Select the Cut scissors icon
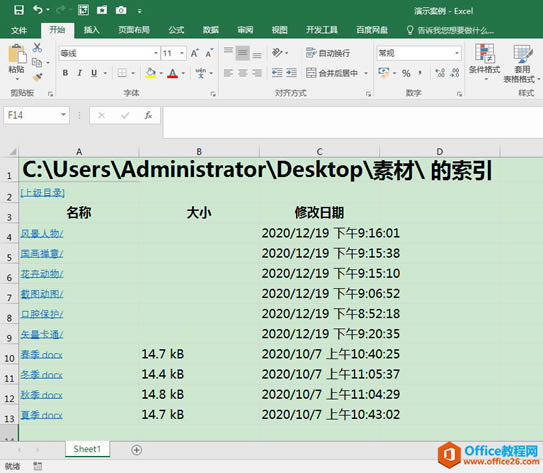 click(37, 48)
